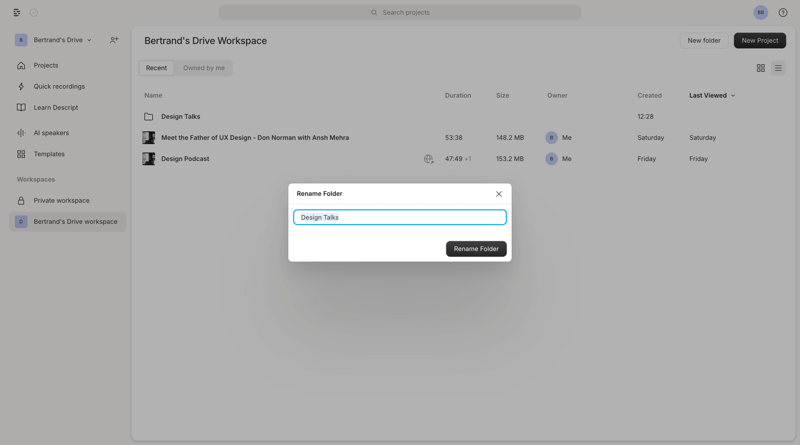Open 'Meet the Father of UX Design' project
This screenshot has height=445, width=800.
point(255,138)
